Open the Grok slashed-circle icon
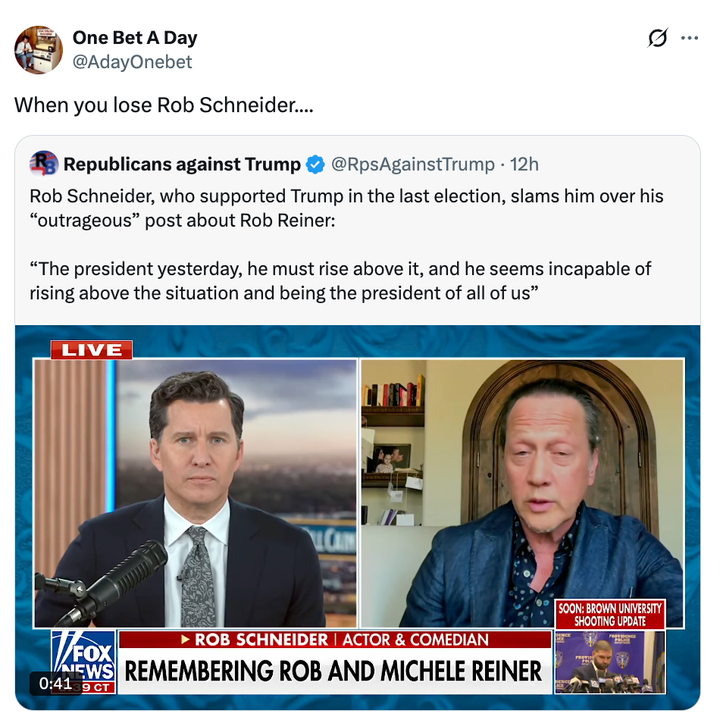The width and height of the screenshot is (720, 720). pos(657,38)
